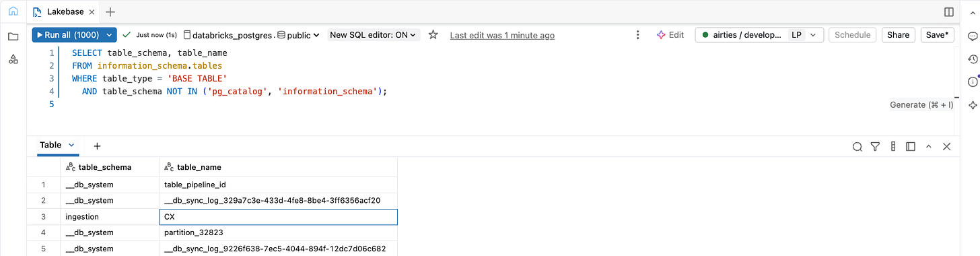The height and width of the screenshot is (256, 980).
Task: Click the 'information_schema.tables' text in the editor
Action: 160,65
